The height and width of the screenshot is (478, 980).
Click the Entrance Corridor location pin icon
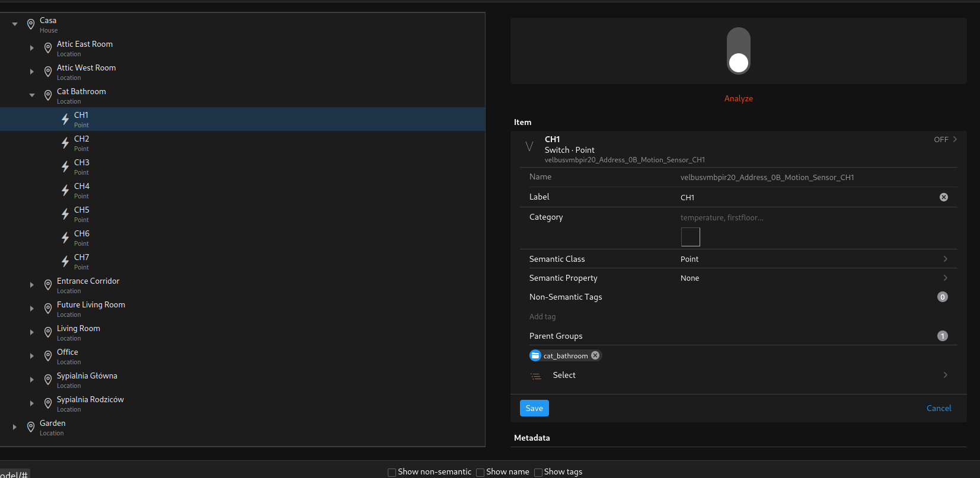(48, 285)
